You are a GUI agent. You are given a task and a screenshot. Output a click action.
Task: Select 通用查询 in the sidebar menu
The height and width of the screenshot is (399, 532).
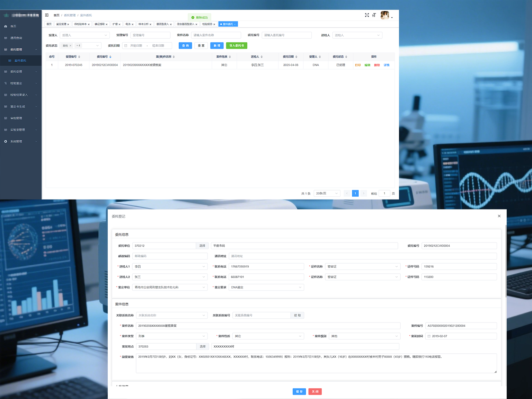[16, 38]
